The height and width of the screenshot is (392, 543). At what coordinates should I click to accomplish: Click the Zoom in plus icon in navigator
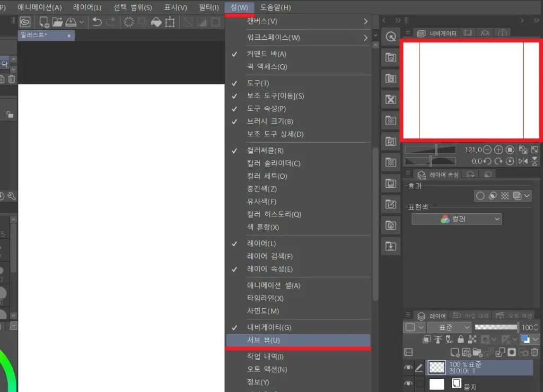tap(498, 150)
